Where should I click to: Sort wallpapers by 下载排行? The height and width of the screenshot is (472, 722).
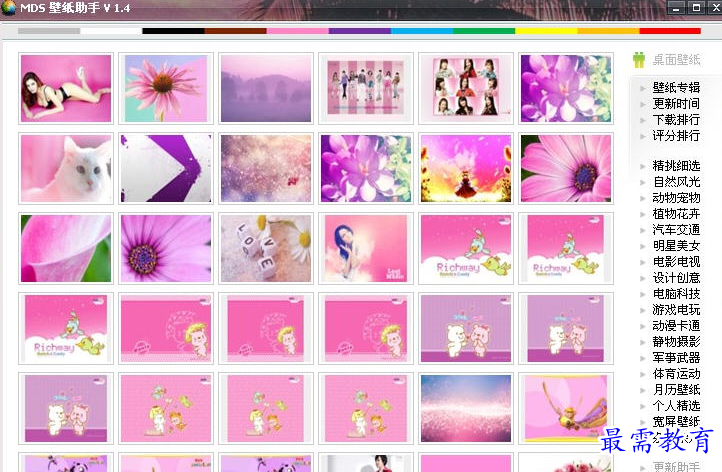coord(676,120)
